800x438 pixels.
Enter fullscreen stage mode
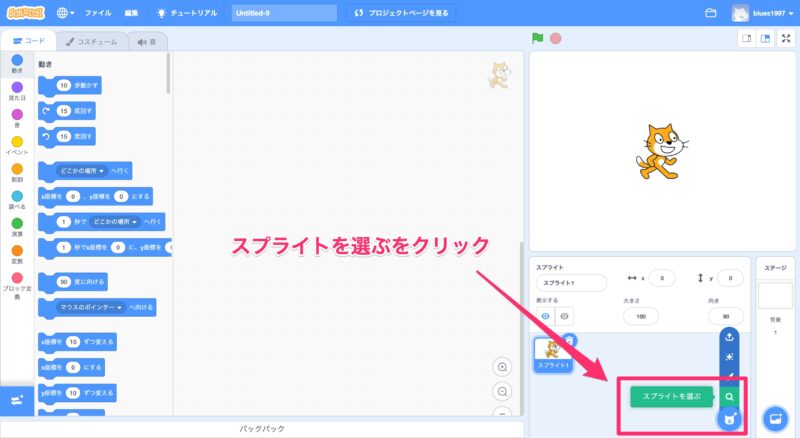coord(785,39)
